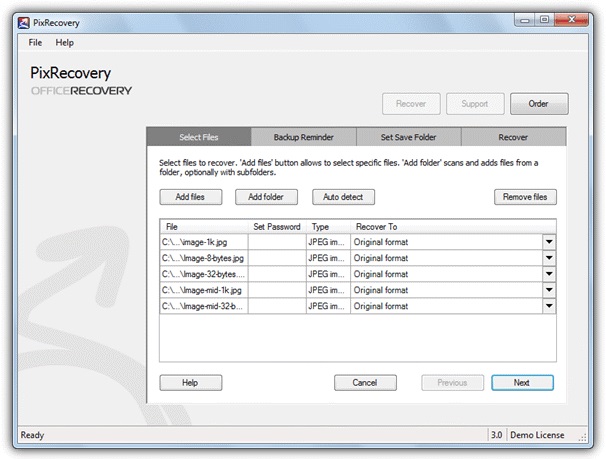Screen dimensions: 606x460
Task: Minimize the PixRecovery window
Action: coord(525,20)
